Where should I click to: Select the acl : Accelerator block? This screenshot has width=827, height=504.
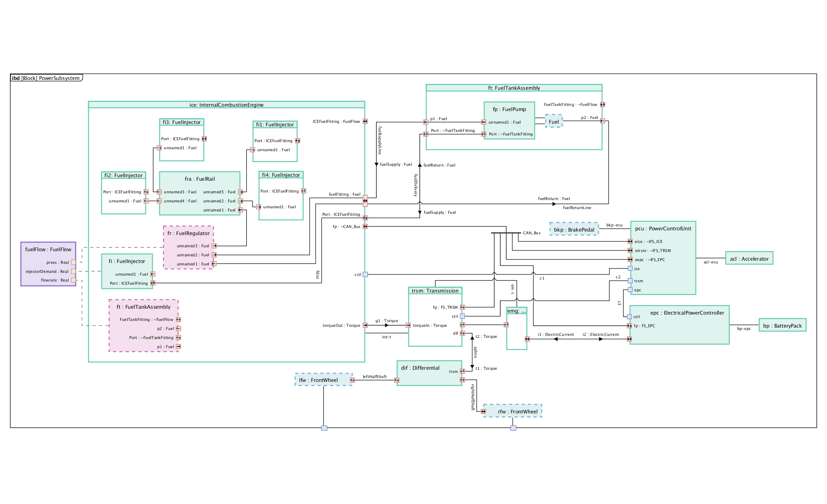(x=749, y=258)
